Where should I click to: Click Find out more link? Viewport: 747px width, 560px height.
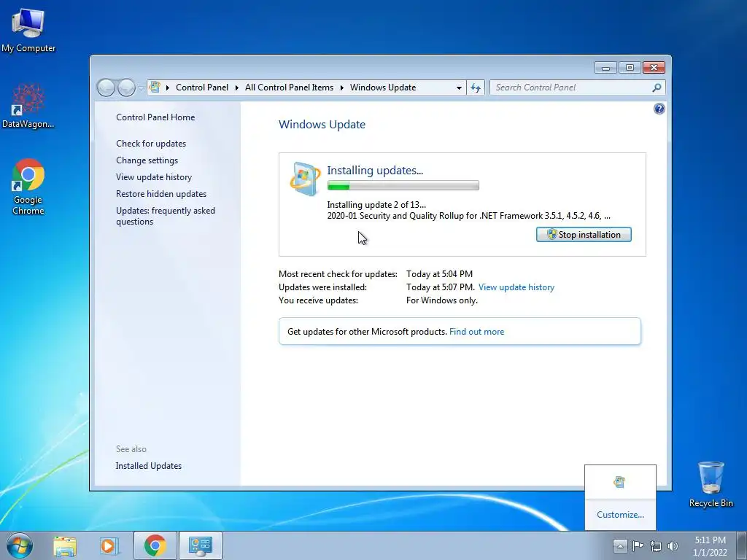click(476, 332)
